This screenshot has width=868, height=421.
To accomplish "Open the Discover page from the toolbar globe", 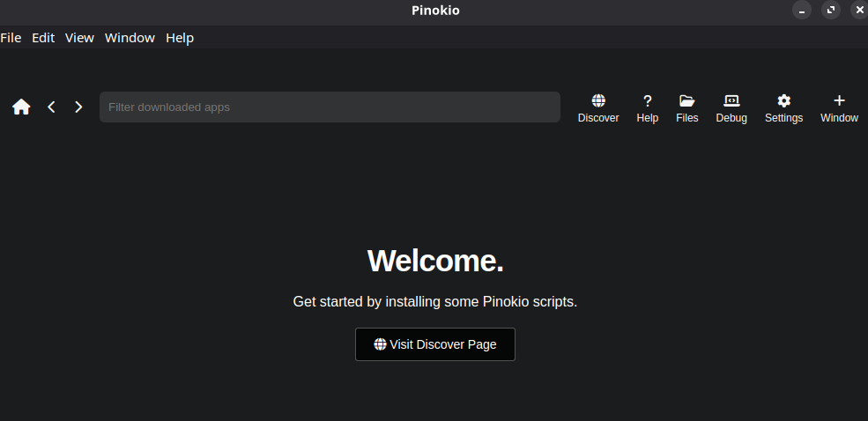I will 597,108.
